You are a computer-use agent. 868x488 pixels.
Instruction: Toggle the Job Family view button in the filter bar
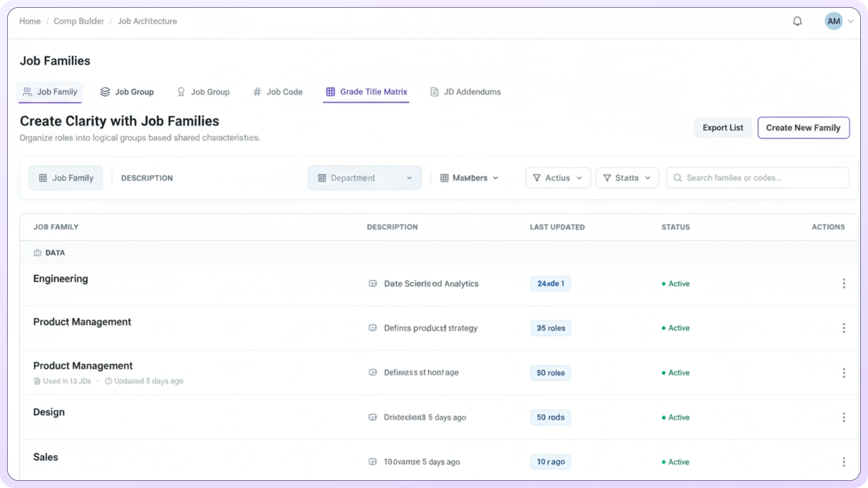pos(66,178)
